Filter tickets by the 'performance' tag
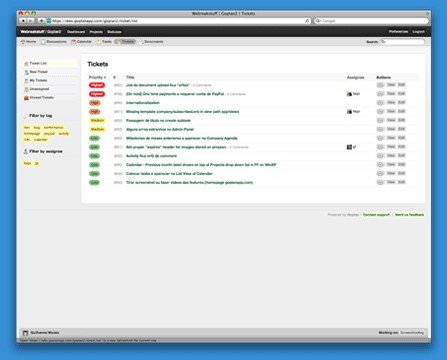The image size is (447, 360). (x=54, y=127)
